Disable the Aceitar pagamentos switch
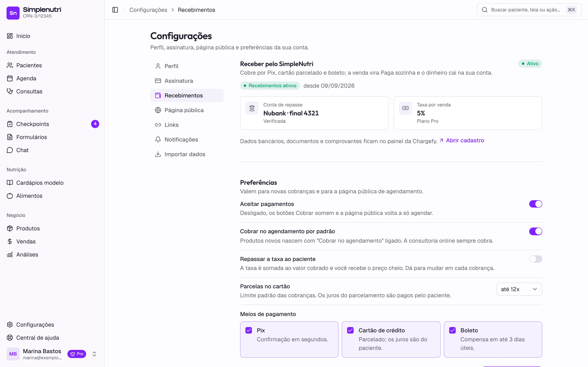 pos(536,204)
